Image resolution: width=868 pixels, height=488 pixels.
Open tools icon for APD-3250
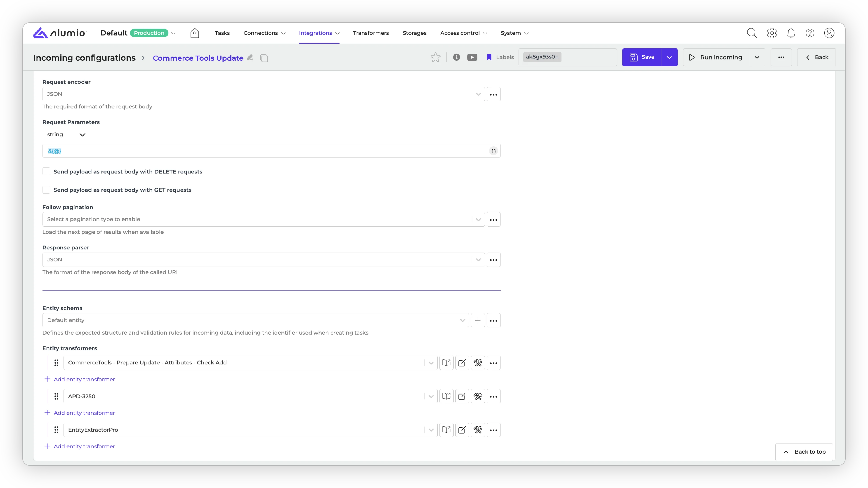tap(478, 396)
